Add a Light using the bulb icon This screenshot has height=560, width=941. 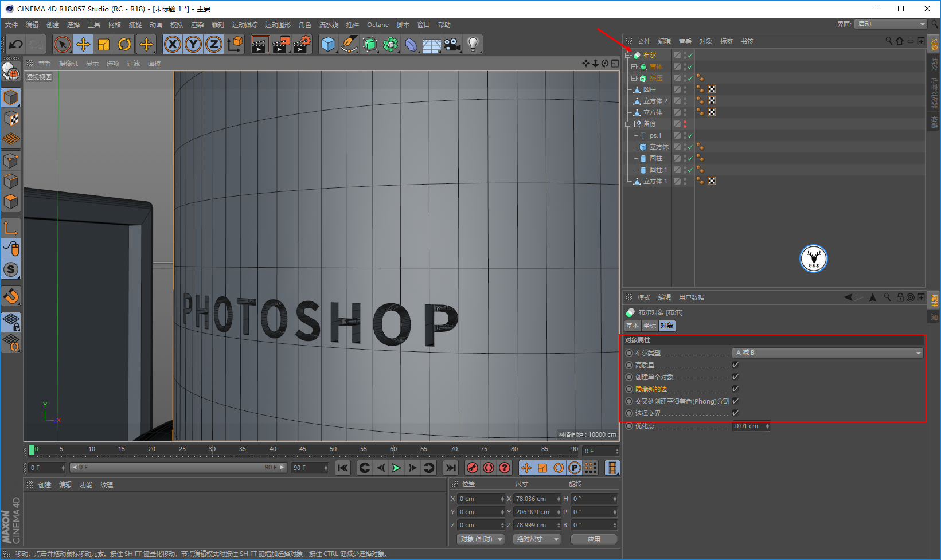point(473,44)
